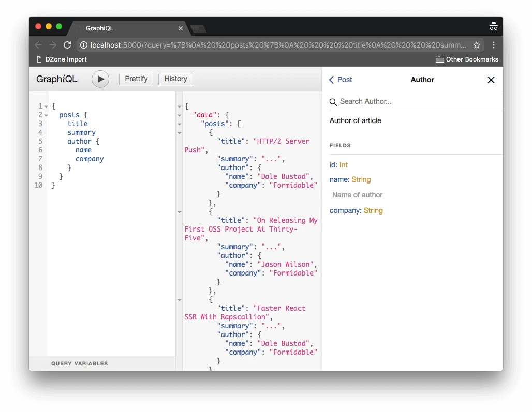Open the Chrome three-dot menu
The image size is (532, 412).
point(494,45)
